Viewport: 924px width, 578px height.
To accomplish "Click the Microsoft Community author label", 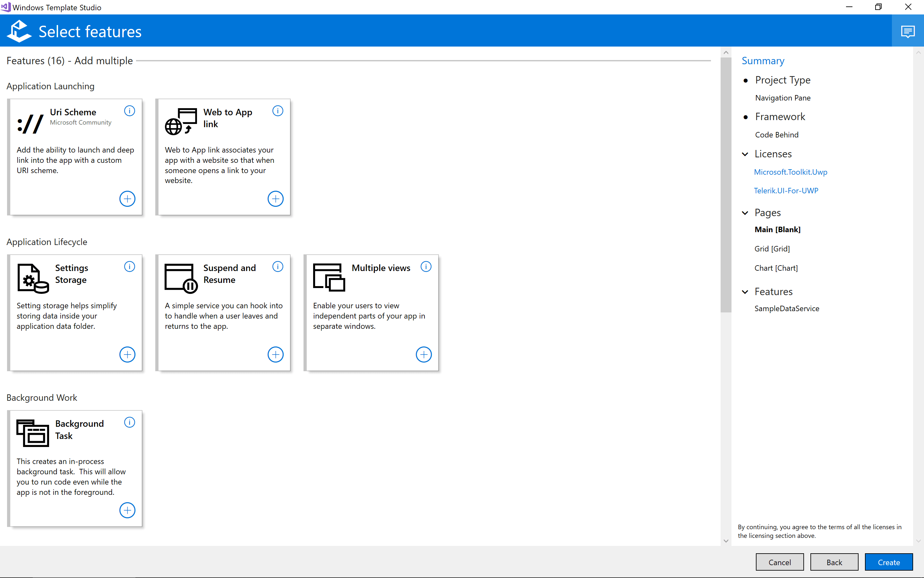I will (81, 122).
